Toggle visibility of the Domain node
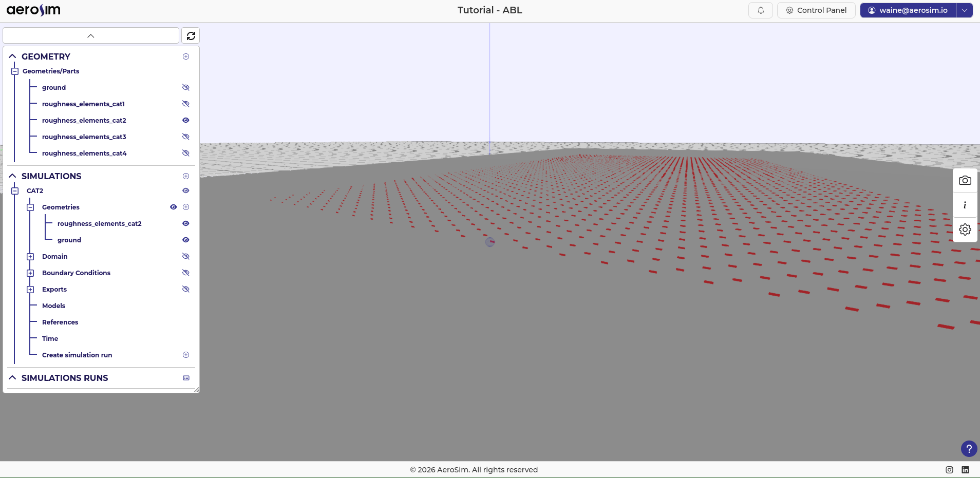Screen dimensions: 980x478 tap(186, 256)
